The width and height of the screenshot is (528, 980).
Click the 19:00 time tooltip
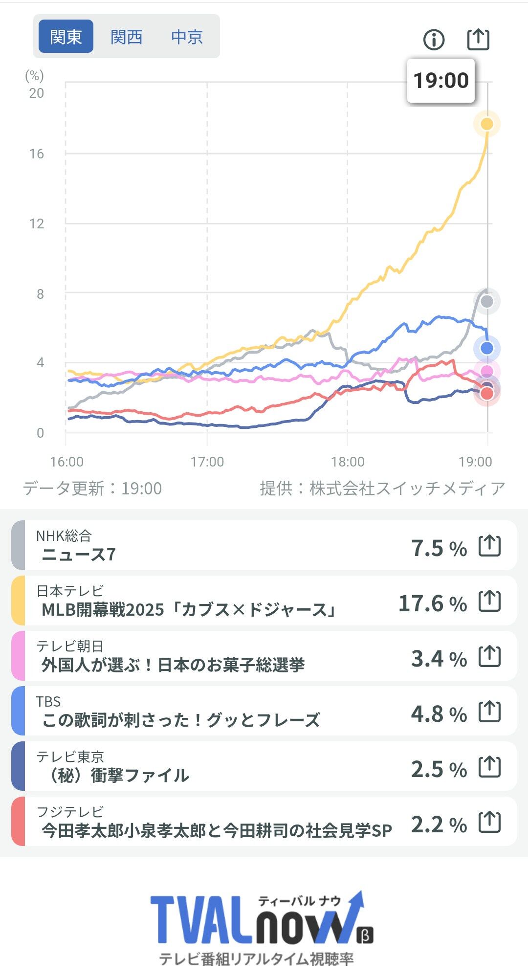(x=441, y=81)
